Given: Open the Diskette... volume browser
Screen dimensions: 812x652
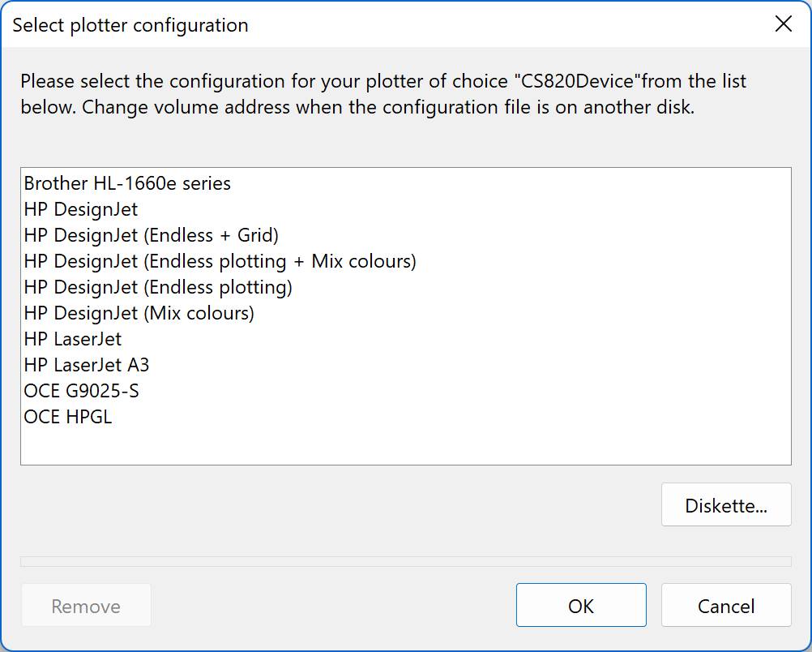Looking at the screenshot, I should [x=726, y=505].
